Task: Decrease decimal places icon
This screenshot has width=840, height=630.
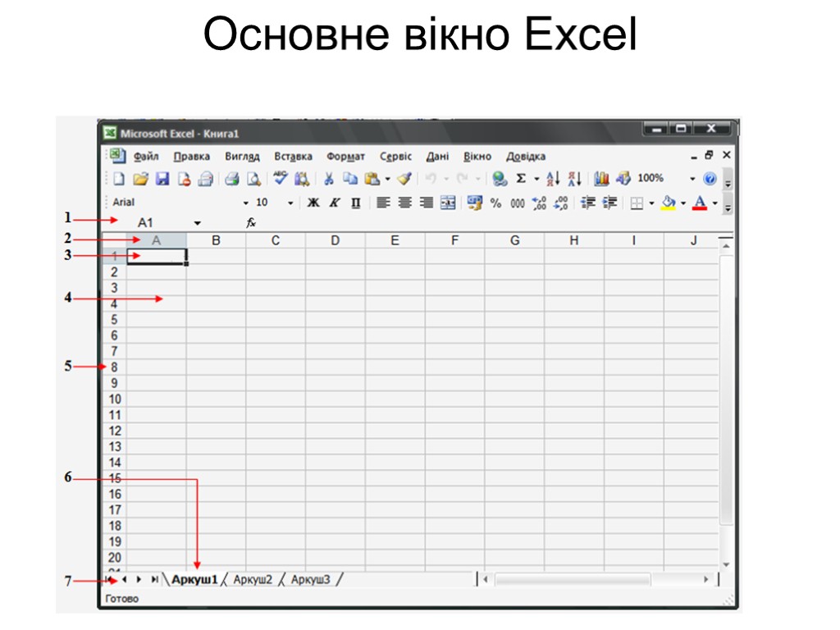Action: click(x=560, y=203)
